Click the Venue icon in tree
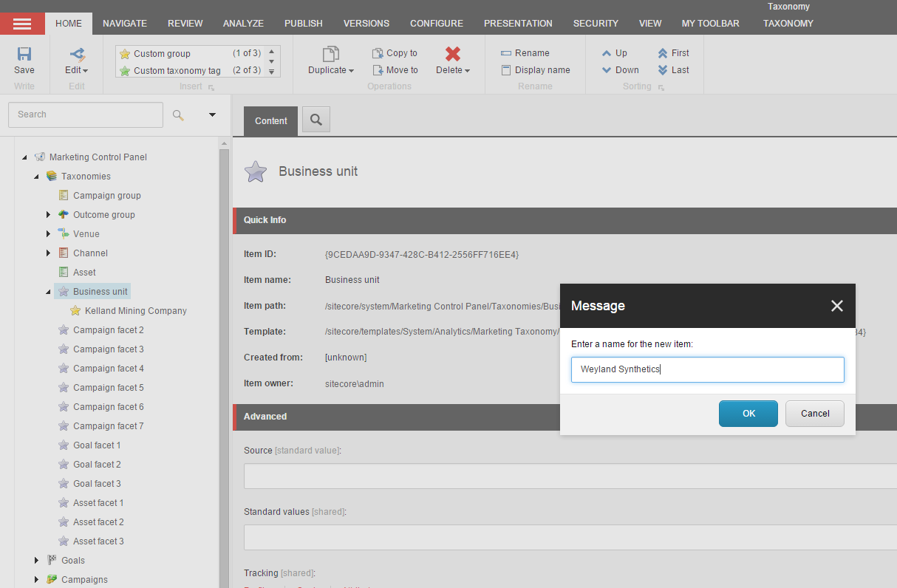The height and width of the screenshot is (588, 897). [x=64, y=234]
